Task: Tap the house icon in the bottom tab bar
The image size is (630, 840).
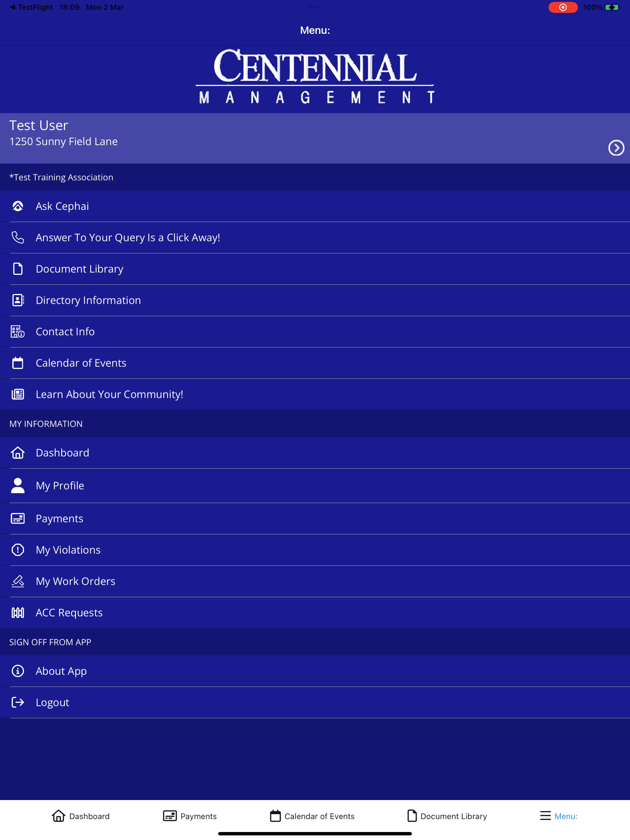Action: pos(58,816)
